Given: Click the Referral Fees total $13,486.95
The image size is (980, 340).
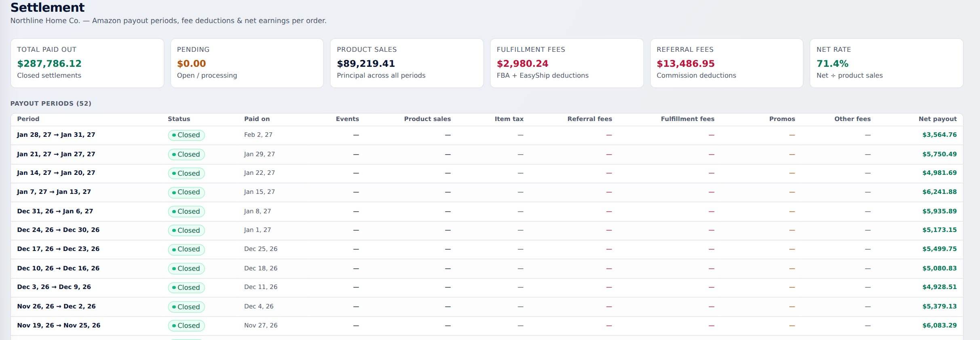Looking at the screenshot, I should [x=686, y=64].
